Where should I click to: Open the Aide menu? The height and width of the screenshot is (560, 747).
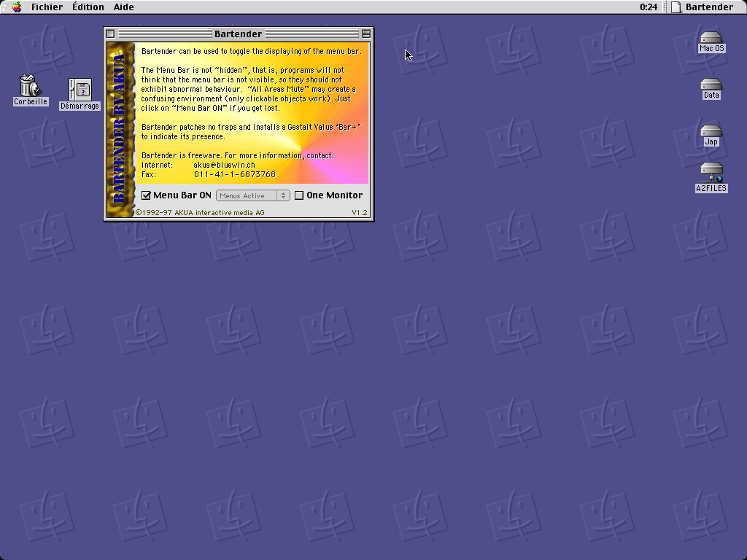click(x=123, y=7)
